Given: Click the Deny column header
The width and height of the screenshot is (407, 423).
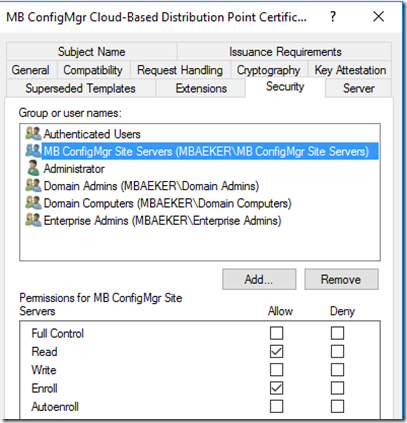Looking at the screenshot, I should tap(342, 311).
